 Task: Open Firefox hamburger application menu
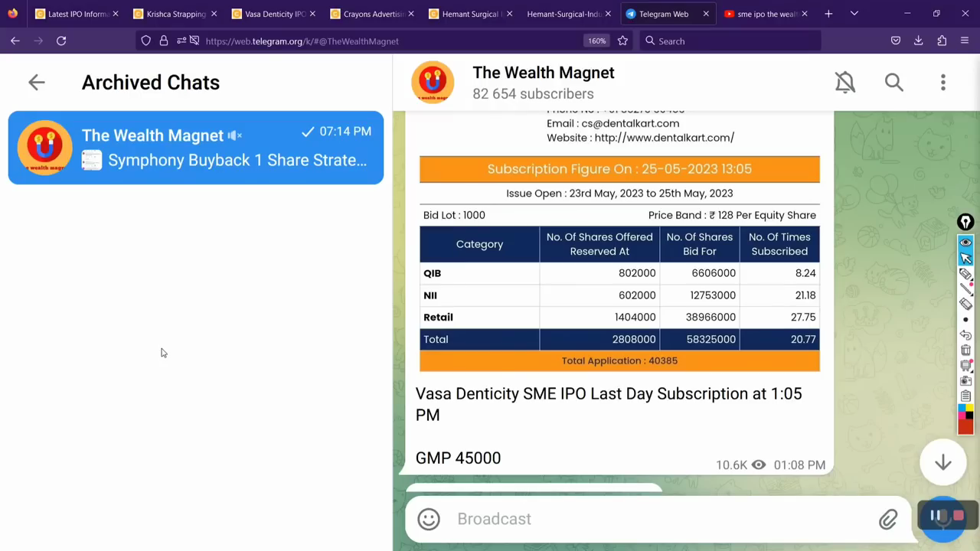965,41
